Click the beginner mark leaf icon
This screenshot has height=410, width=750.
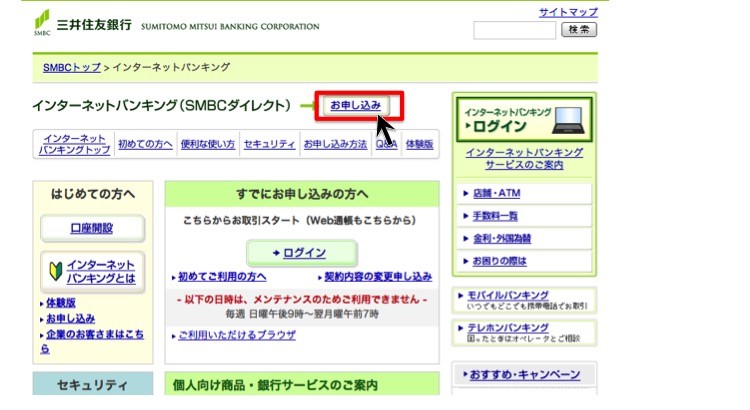[x=56, y=272]
